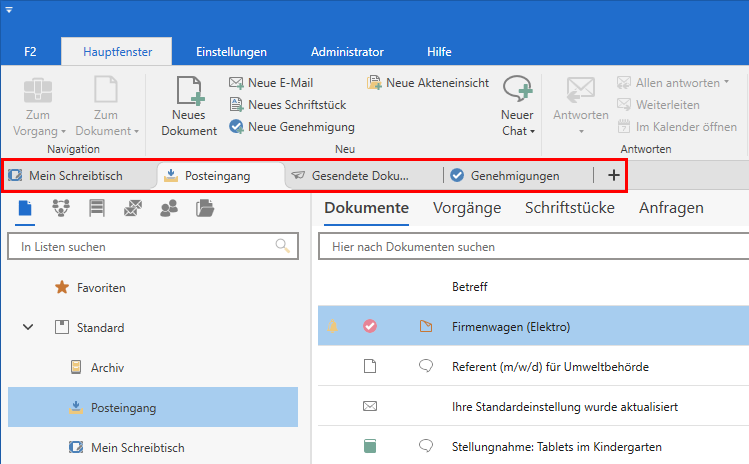Viewport: 749px width, 464px height.
Task: Click the folder icon in sidebar toolbar
Action: [205, 208]
